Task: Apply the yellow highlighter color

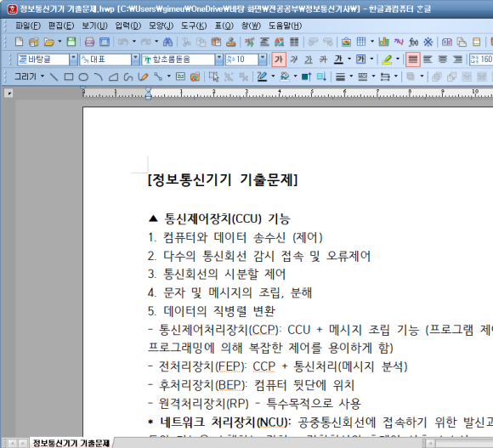Action: [x=387, y=60]
